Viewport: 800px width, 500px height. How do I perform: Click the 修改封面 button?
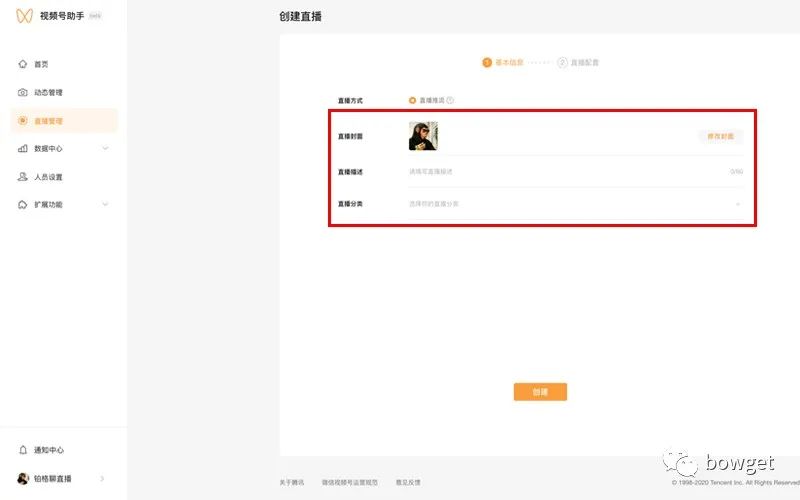click(720, 136)
